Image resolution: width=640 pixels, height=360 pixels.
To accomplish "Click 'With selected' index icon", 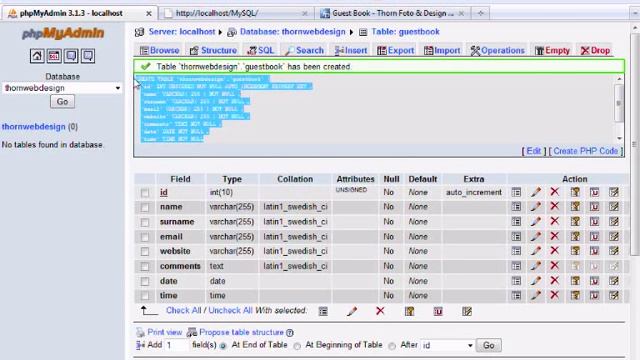I will (x=467, y=311).
